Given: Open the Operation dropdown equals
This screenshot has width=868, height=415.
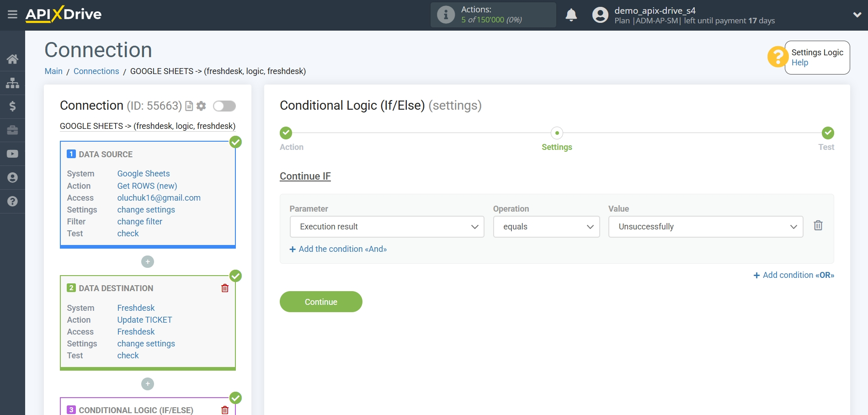Looking at the screenshot, I should pyautogui.click(x=546, y=227).
